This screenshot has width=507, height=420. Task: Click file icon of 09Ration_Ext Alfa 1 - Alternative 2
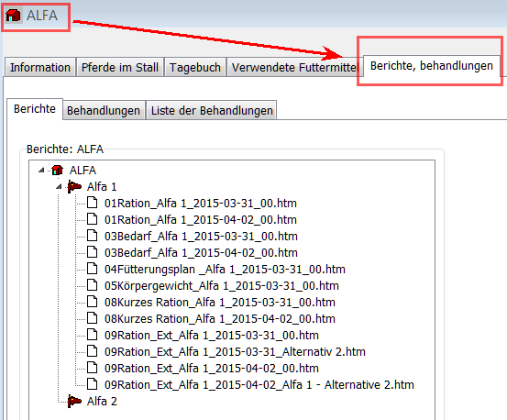point(93,384)
